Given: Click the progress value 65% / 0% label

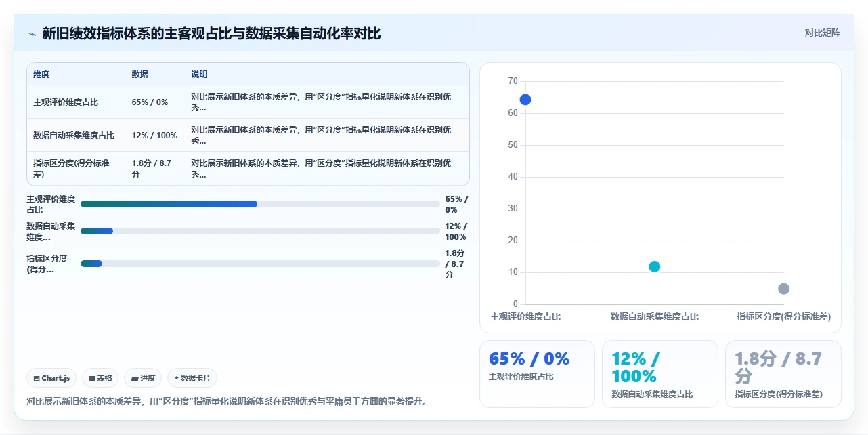Looking at the screenshot, I should click(x=456, y=205).
